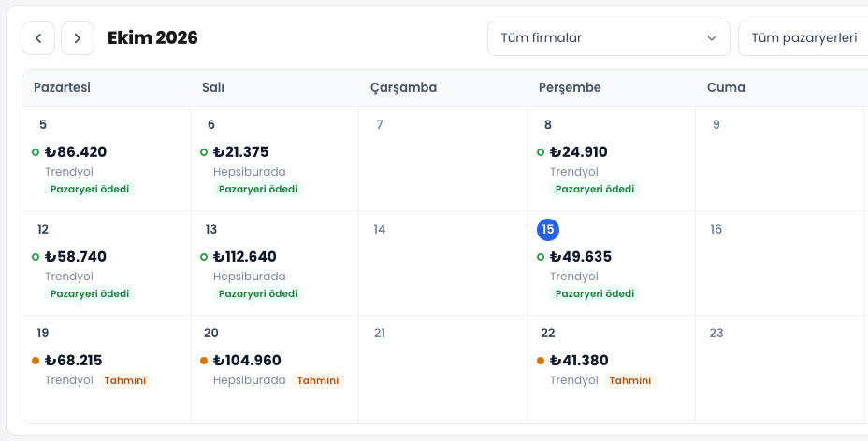Screen dimensions: 868x441
Task: Click Trendyol label on day 5
Action: click(69, 172)
